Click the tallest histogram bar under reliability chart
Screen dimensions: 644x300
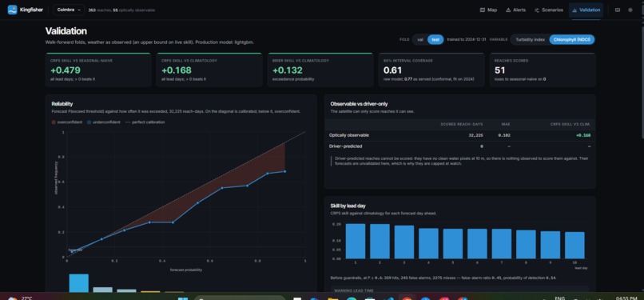pos(79,282)
